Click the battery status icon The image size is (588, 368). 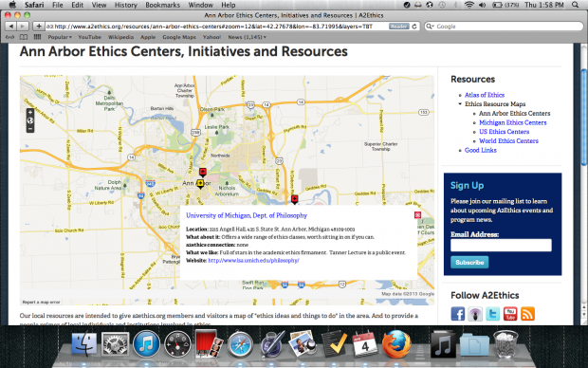pyautogui.click(x=497, y=5)
